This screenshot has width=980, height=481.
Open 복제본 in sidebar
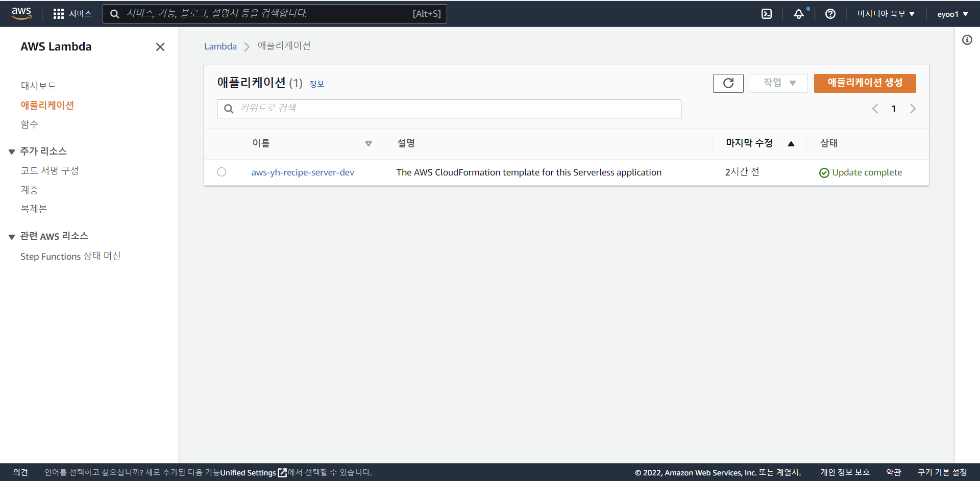34,209
